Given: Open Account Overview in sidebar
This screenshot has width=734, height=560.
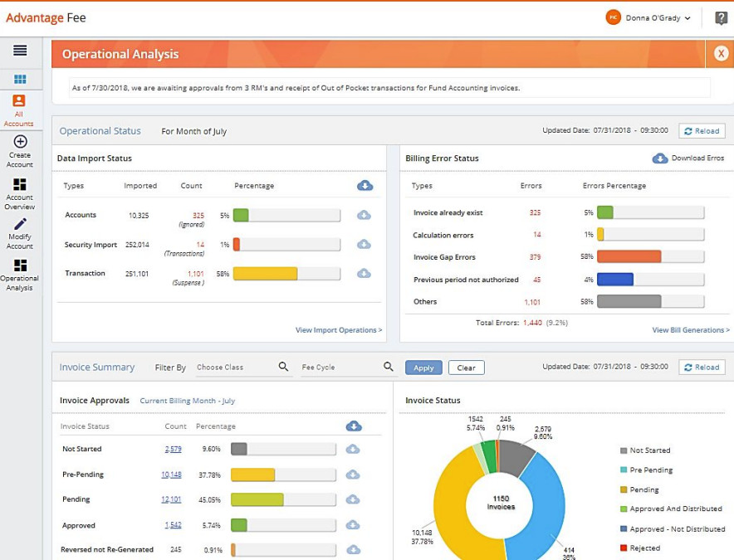Looking at the screenshot, I should click(x=20, y=184).
